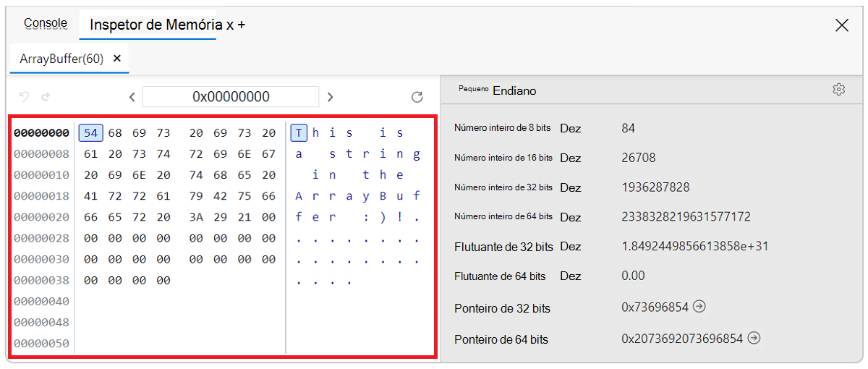This screenshot has width=868, height=369.
Task: Click the byte 79 in row 00000018
Action: pos(196,196)
